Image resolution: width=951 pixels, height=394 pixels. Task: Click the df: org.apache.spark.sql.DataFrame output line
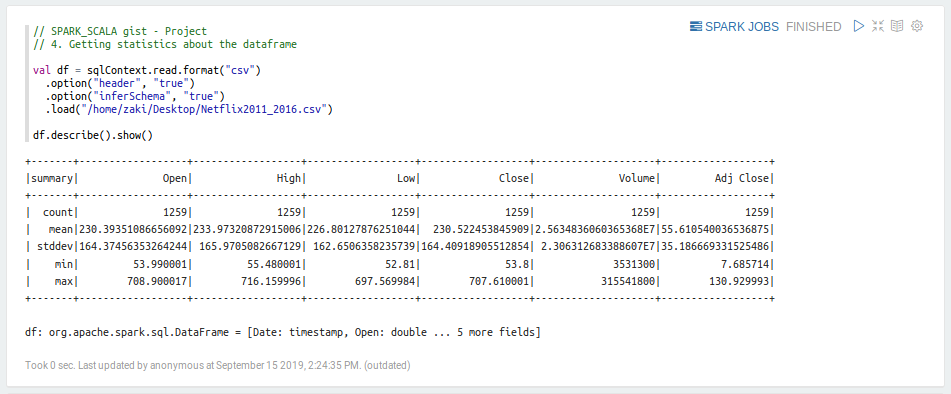click(x=283, y=332)
